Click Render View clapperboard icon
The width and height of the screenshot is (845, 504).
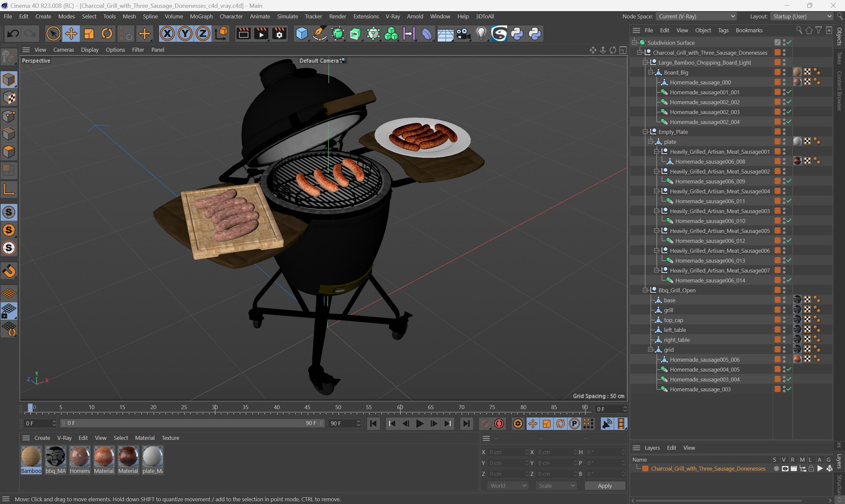coord(244,34)
